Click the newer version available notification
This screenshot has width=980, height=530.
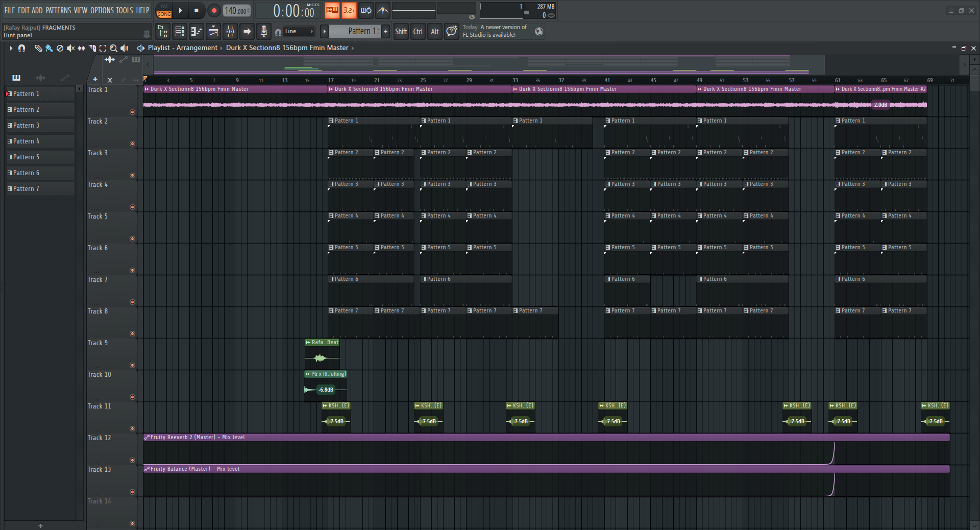click(x=495, y=31)
